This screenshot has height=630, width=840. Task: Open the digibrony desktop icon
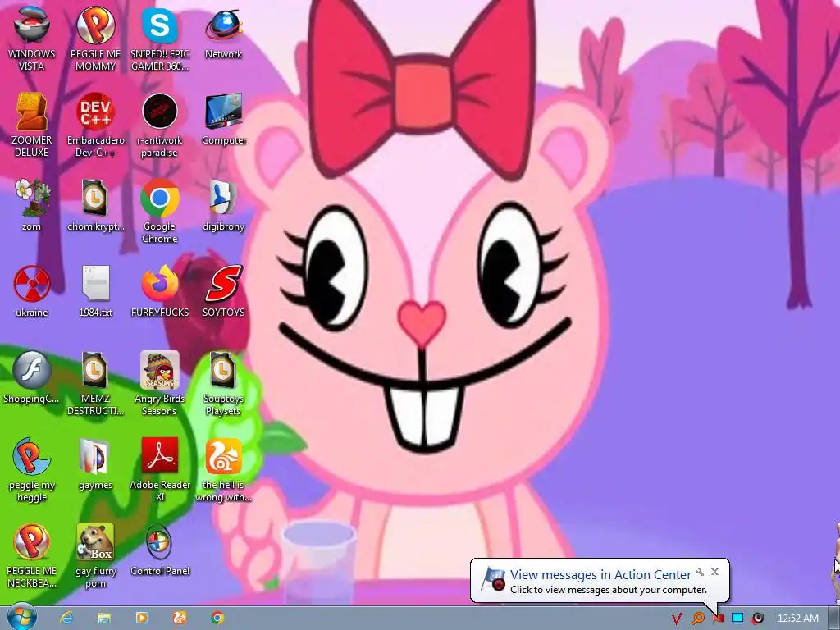tap(223, 205)
